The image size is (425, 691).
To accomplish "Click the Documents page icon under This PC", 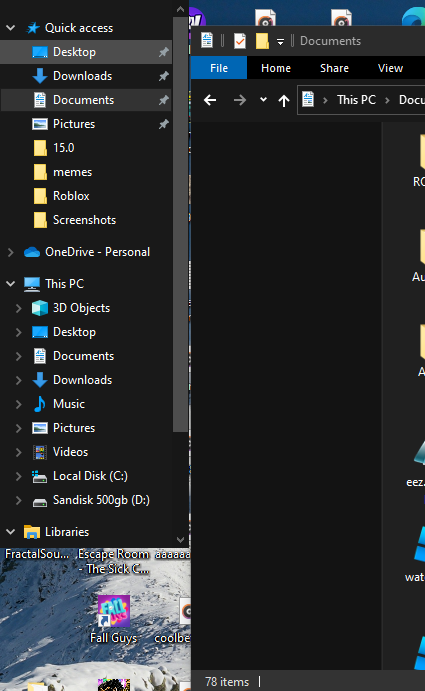I will point(40,356).
